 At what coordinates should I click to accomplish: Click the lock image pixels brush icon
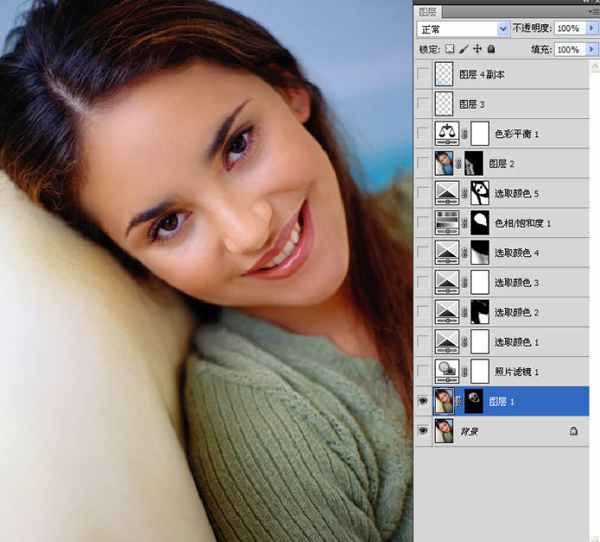tap(463, 49)
